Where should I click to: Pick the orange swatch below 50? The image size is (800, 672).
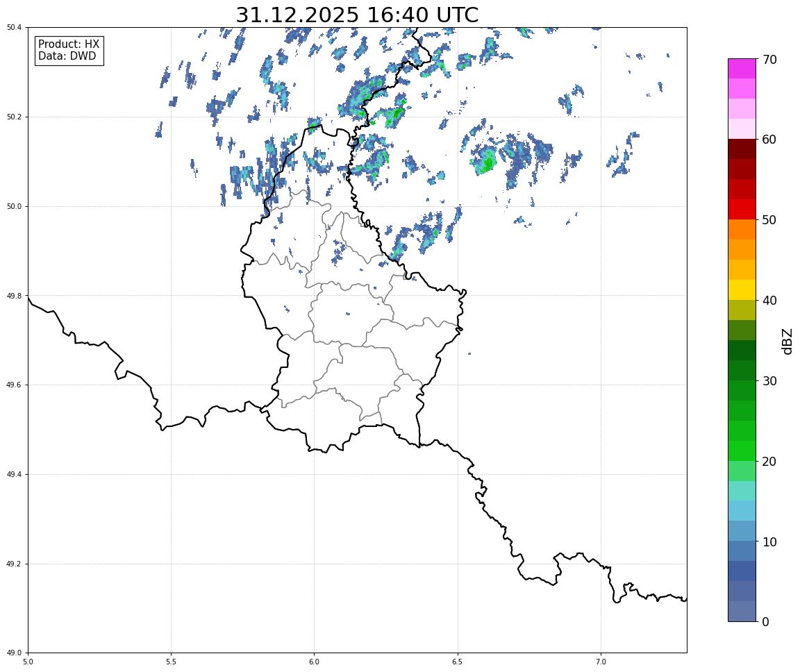(742, 230)
